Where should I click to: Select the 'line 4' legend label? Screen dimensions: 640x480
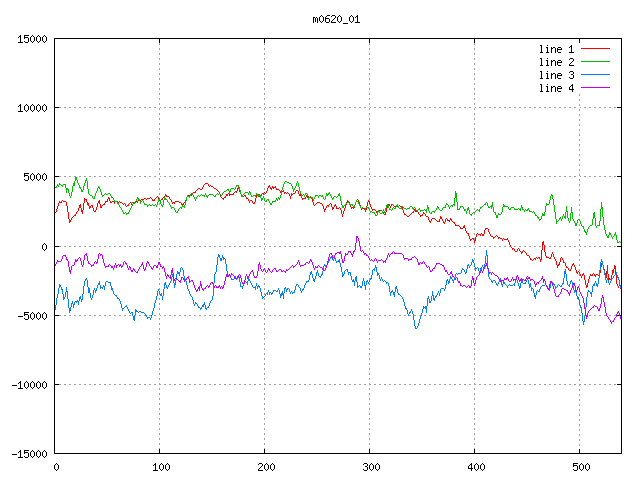click(557, 88)
